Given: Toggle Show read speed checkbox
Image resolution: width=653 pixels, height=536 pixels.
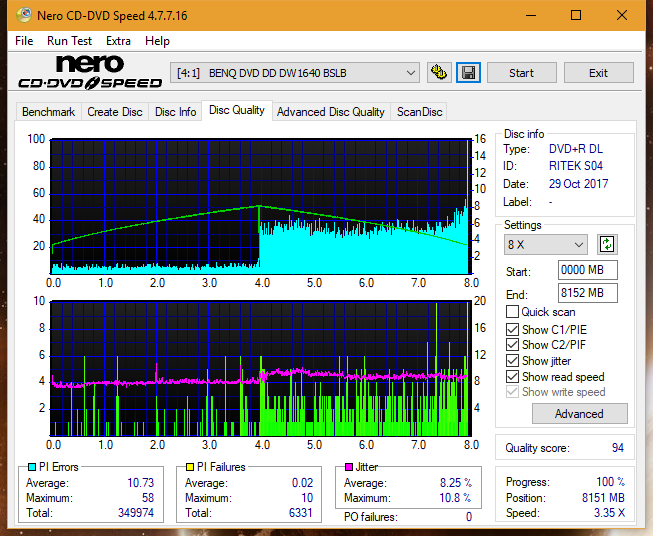Looking at the screenshot, I should coord(512,376).
